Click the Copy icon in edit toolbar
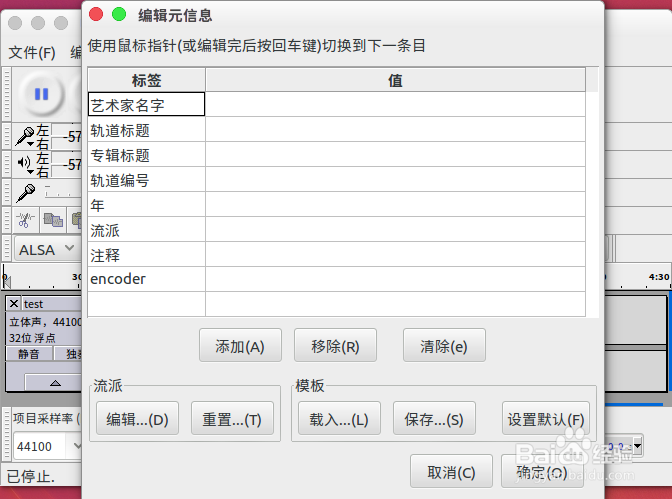The image size is (672, 499). pos(53,220)
